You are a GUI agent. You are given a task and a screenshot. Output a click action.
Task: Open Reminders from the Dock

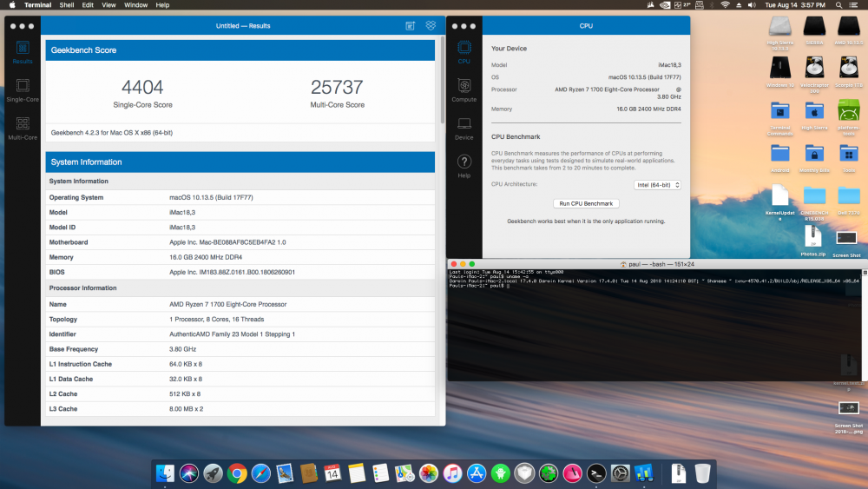point(380,473)
